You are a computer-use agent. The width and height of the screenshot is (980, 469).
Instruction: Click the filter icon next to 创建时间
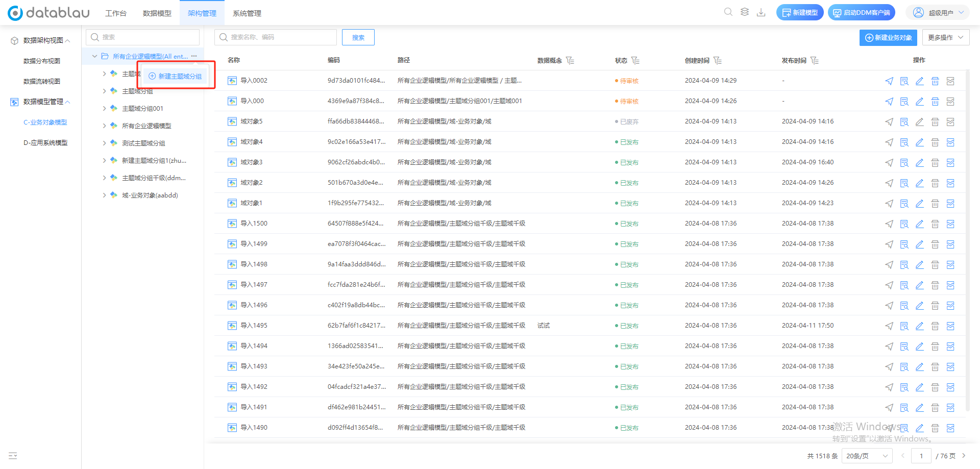[718, 61]
